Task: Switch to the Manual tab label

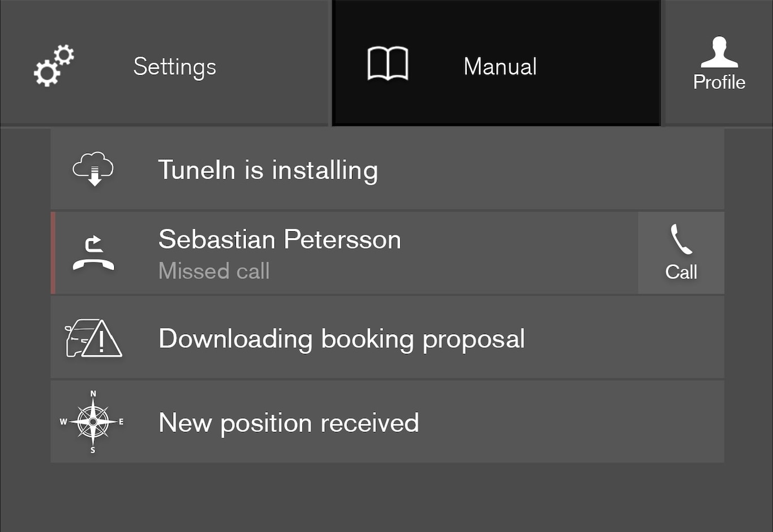Action: point(500,67)
